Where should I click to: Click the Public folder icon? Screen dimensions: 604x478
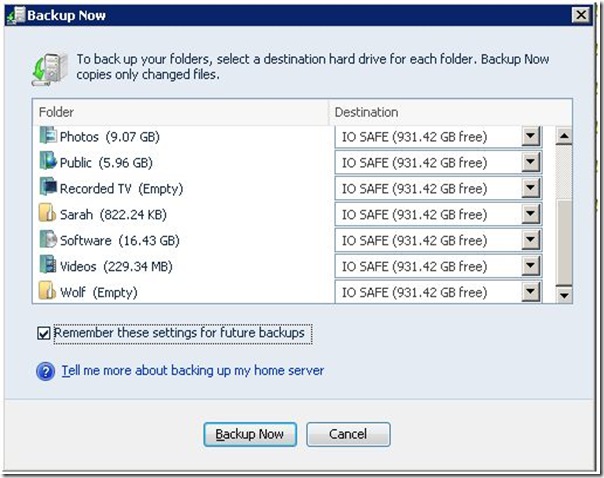(x=47, y=162)
